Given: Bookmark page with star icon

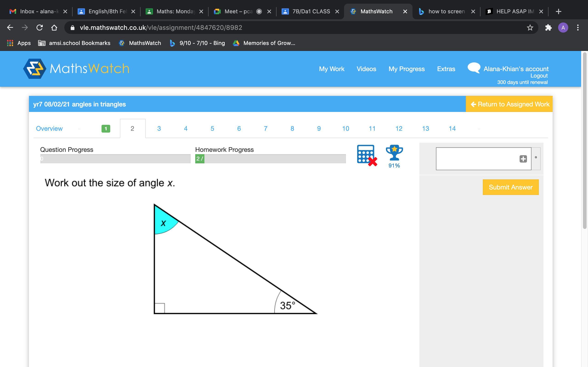Looking at the screenshot, I should (530, 28).
